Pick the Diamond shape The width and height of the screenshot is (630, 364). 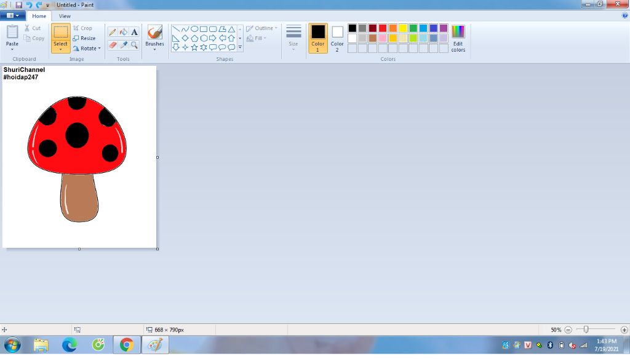point(185,38)
